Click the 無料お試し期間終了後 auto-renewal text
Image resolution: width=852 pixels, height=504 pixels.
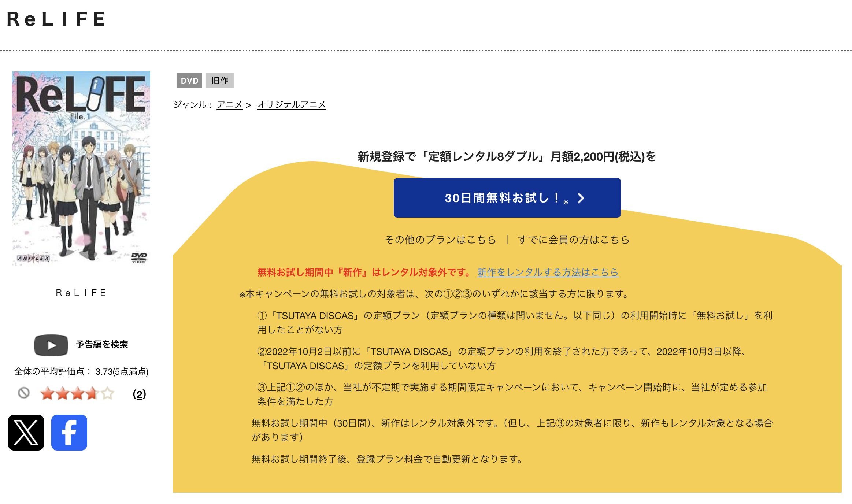tap(388, 459)
